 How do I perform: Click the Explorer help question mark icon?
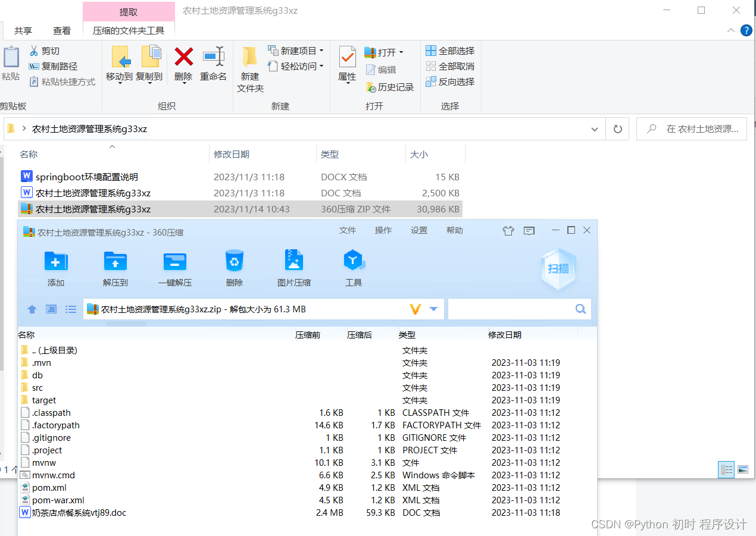point(746,30)
